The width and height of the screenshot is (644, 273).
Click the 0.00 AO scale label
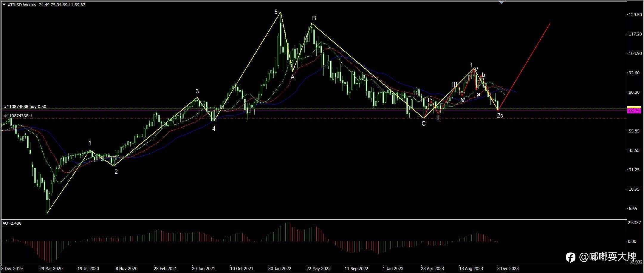click(632, 241)
